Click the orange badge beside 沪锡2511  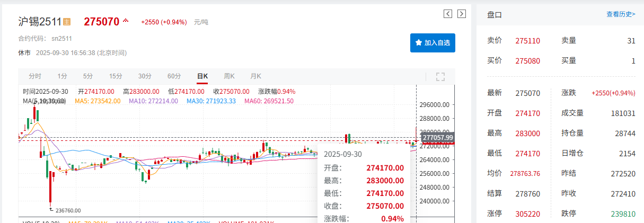pyautogui.click(x=67, y=22)
